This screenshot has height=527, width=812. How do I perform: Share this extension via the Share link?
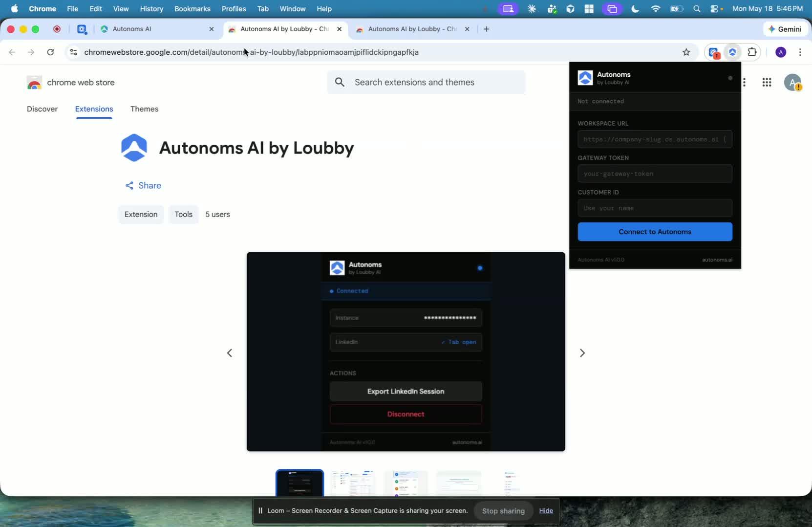(143, 185)
